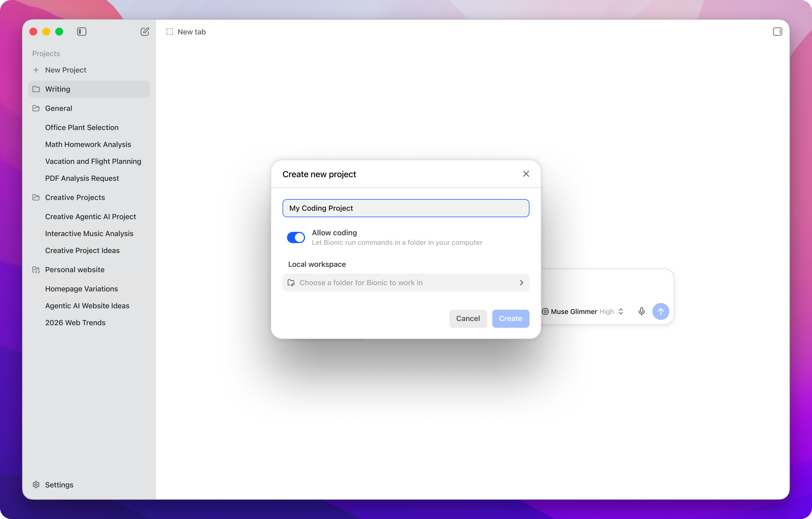Viewport: 812px width, 519px height.
Task: Toggle the left sidebar panel icon
Action: point(81,32)
